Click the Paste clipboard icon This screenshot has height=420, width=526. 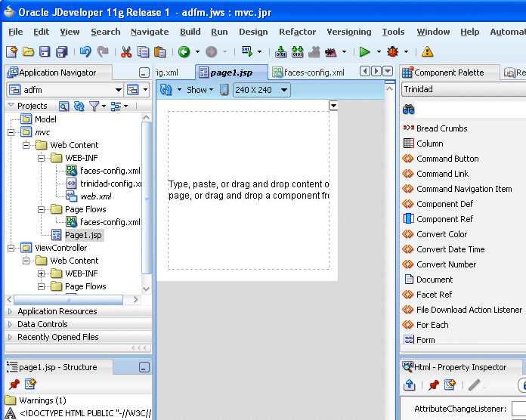pyautogui.click(x=160, y=52)
